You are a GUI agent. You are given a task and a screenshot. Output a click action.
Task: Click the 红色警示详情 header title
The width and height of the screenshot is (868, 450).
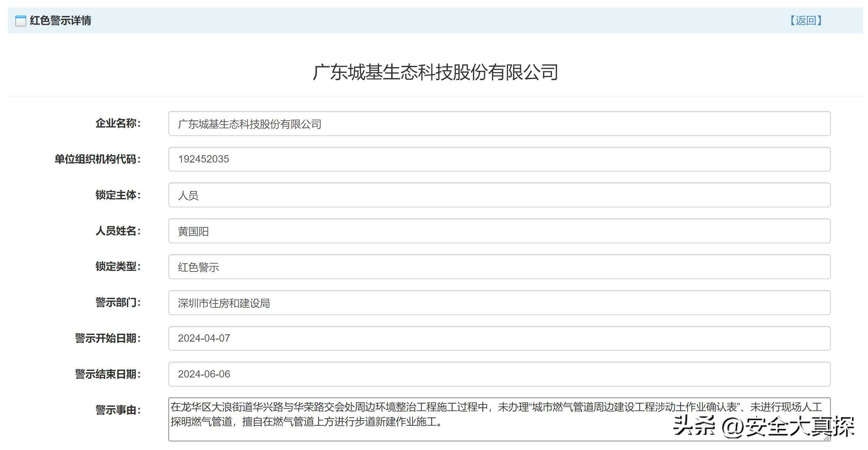(60, 21)
